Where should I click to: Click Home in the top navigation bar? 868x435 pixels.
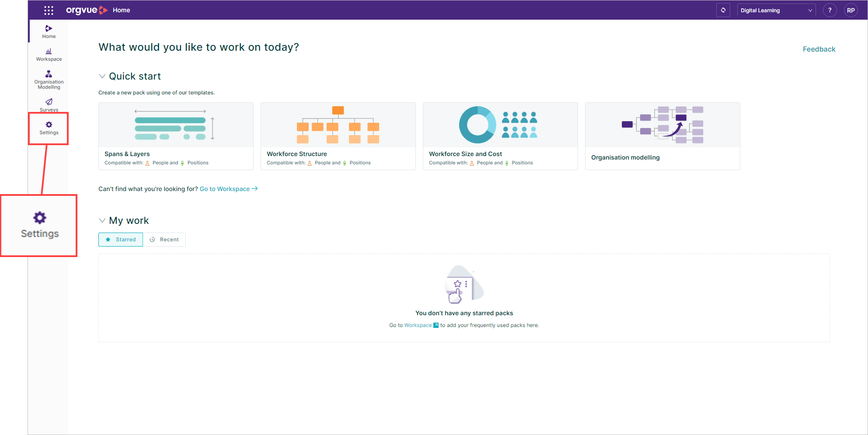(x=121, y=10)
